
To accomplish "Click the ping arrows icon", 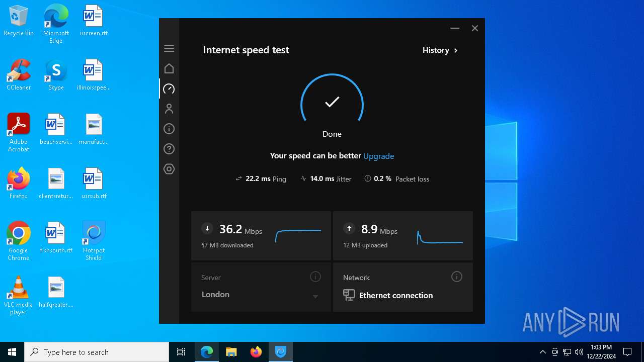I will point(239,178).
